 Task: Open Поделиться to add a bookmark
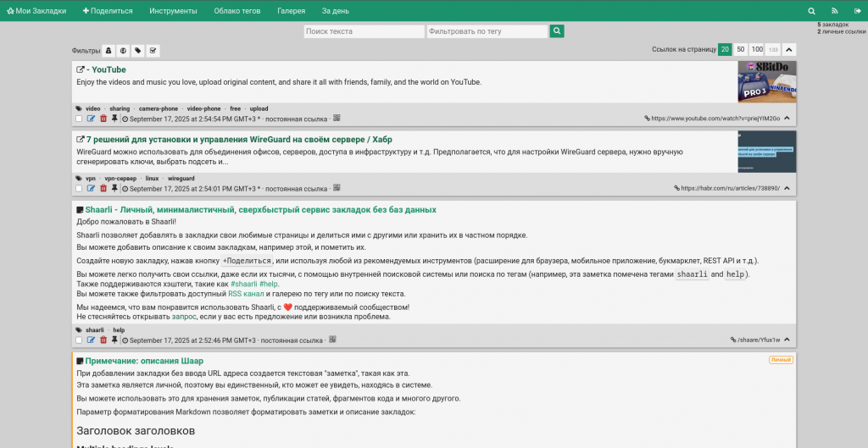click(x=108, y=11)
